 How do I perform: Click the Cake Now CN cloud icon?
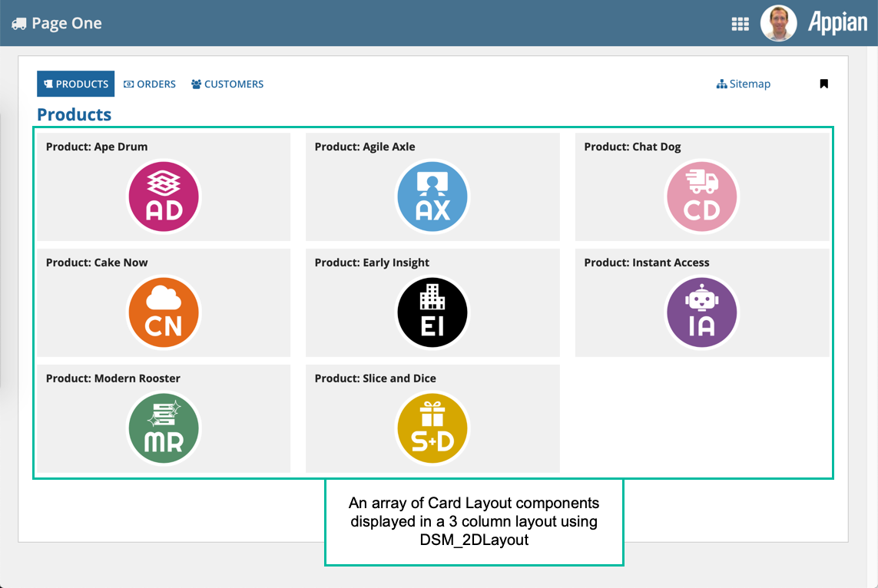click(x=164, y=312)
